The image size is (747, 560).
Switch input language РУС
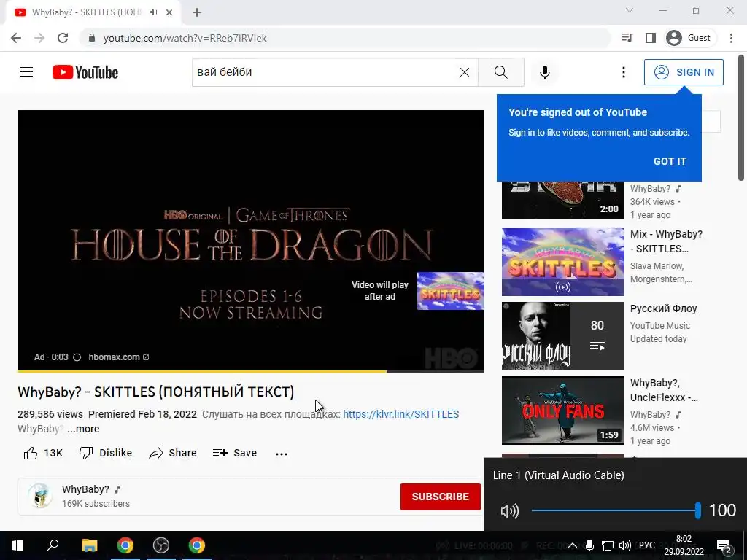pos(647,545)
